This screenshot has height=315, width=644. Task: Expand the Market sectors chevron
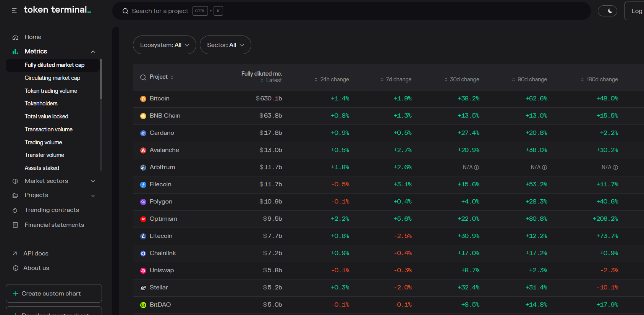coord(93,181)
